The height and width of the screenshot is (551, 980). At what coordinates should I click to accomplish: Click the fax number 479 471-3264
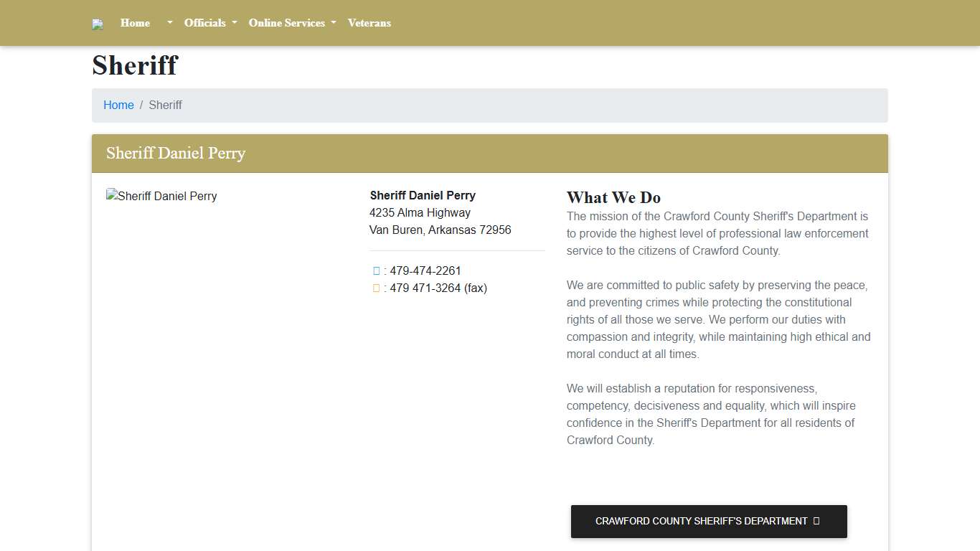[425, 288]
